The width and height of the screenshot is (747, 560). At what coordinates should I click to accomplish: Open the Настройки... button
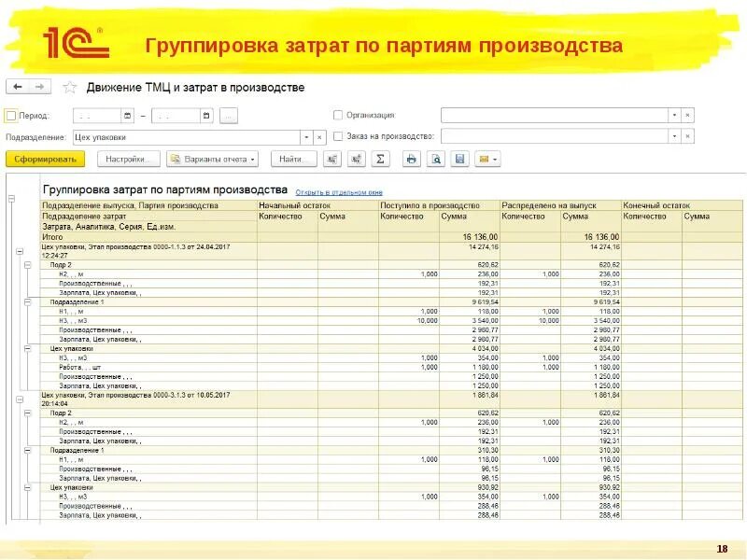pyautogui.click(x=129, y=159)
